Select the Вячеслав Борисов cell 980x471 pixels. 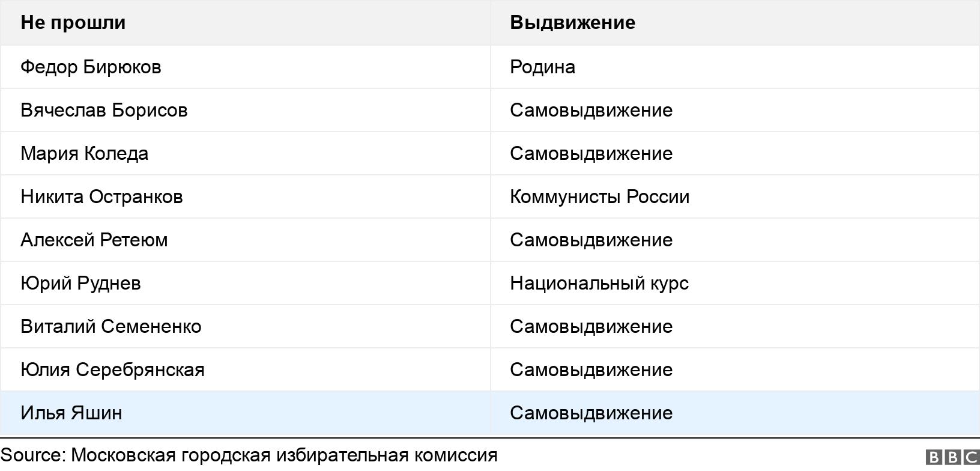coord(104,110)
